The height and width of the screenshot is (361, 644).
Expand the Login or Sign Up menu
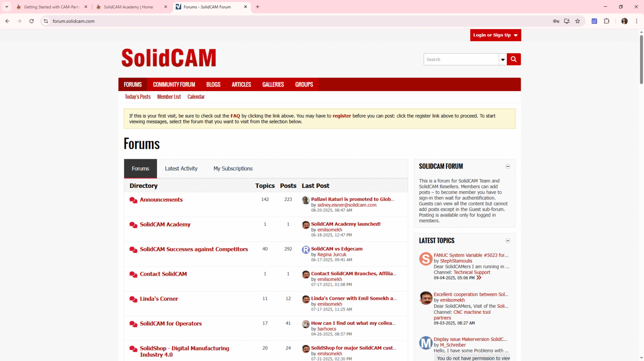point(495,35)
